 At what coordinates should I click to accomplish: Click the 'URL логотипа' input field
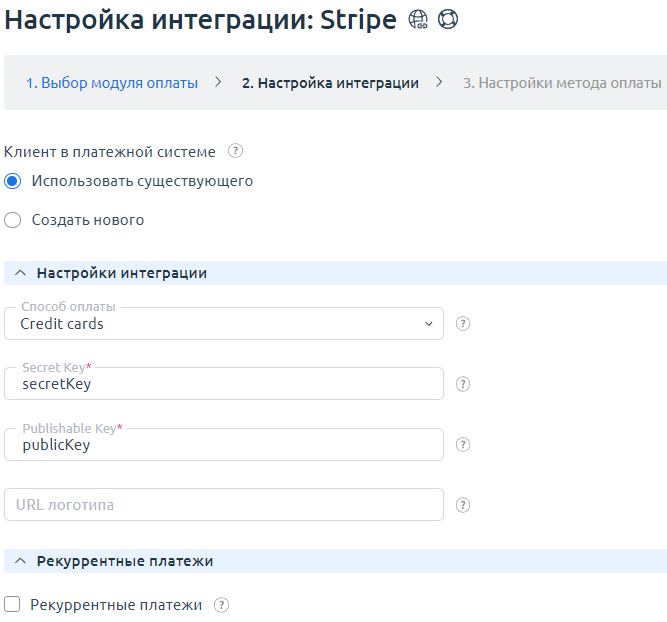(x=224, y=505)
